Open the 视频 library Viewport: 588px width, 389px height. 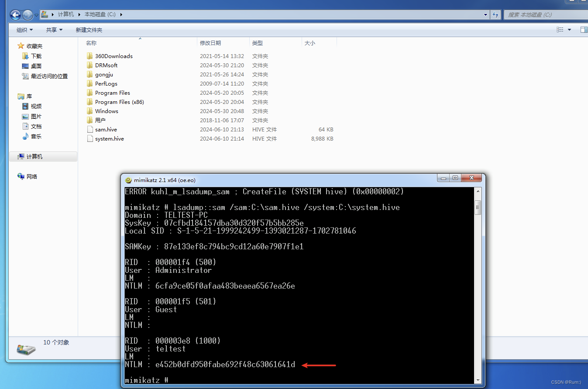coord(32,106)
